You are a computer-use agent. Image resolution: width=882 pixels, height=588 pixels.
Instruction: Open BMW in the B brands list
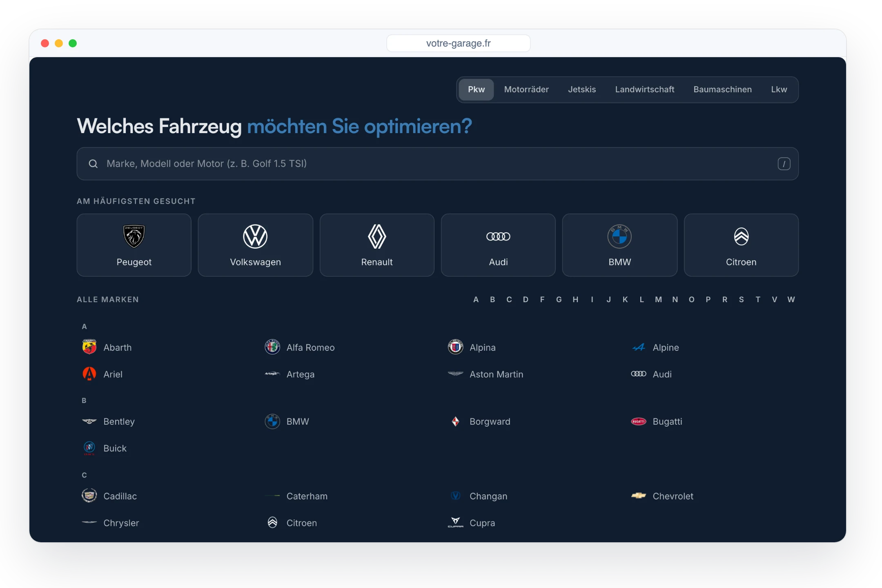(287, 421)
